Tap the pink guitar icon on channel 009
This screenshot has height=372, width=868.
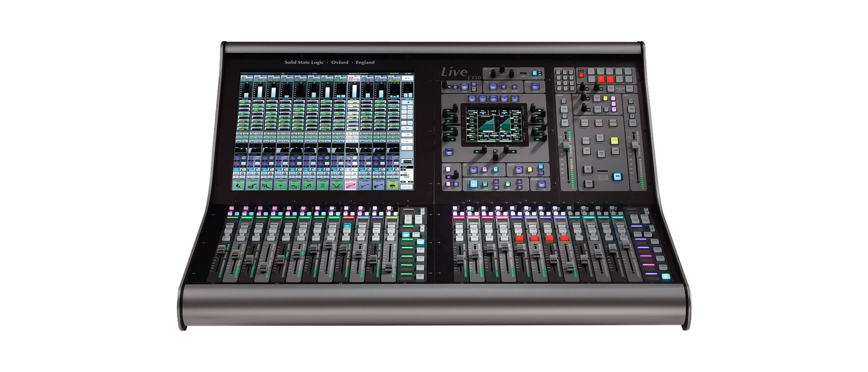351,184
